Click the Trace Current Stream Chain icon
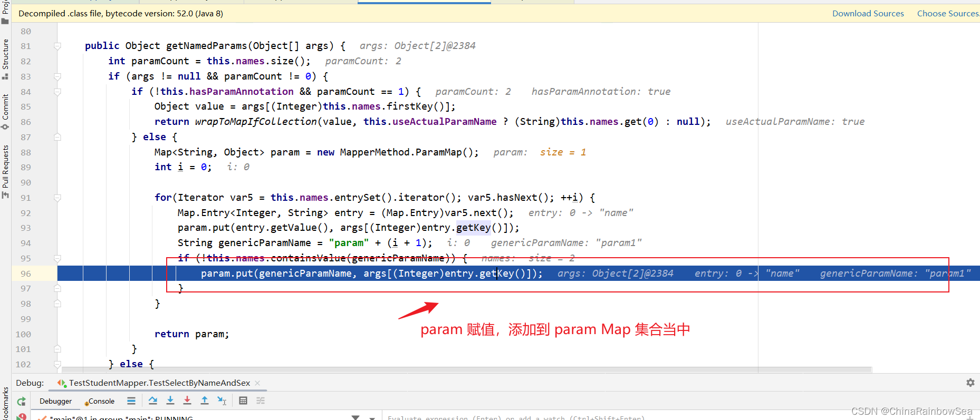 (x=261, y=401)
